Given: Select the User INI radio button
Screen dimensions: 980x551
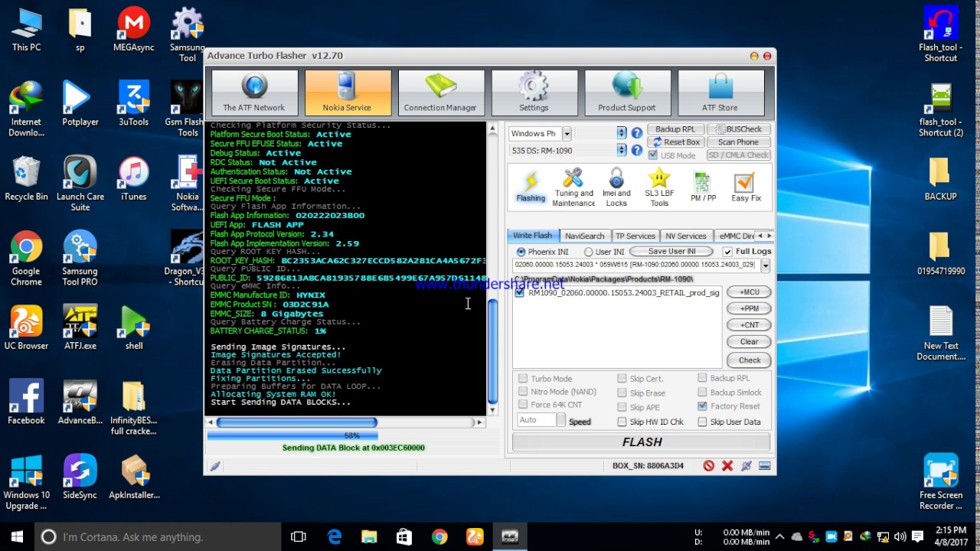Looking at the screenshot, I should [x=589, y=252].
